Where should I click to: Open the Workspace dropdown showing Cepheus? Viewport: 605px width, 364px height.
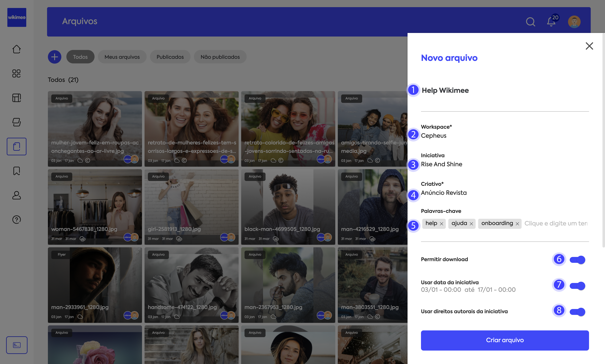tap(434, 136)
